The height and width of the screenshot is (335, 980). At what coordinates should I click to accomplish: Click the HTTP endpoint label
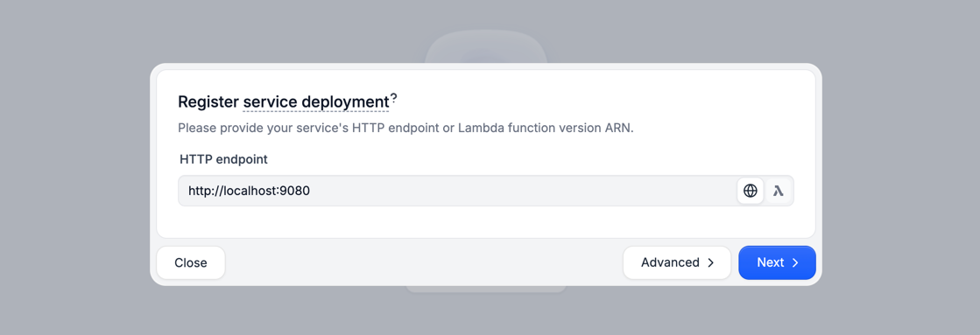point(223,160)
